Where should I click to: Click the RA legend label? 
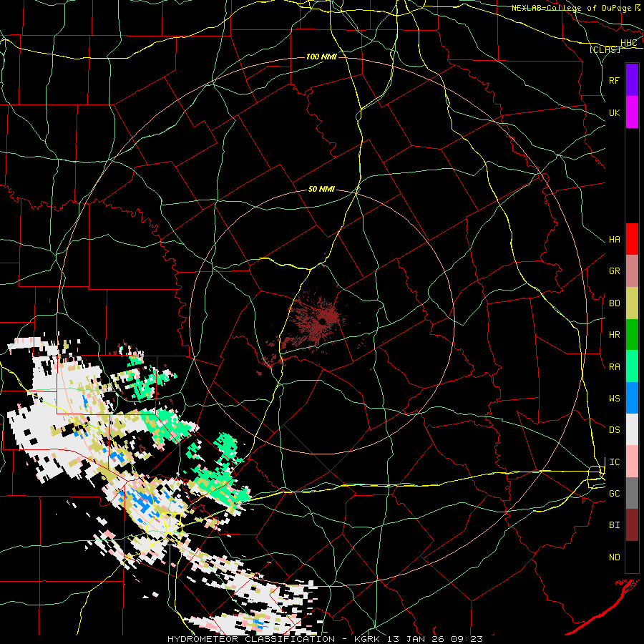(x=614, y=366)
